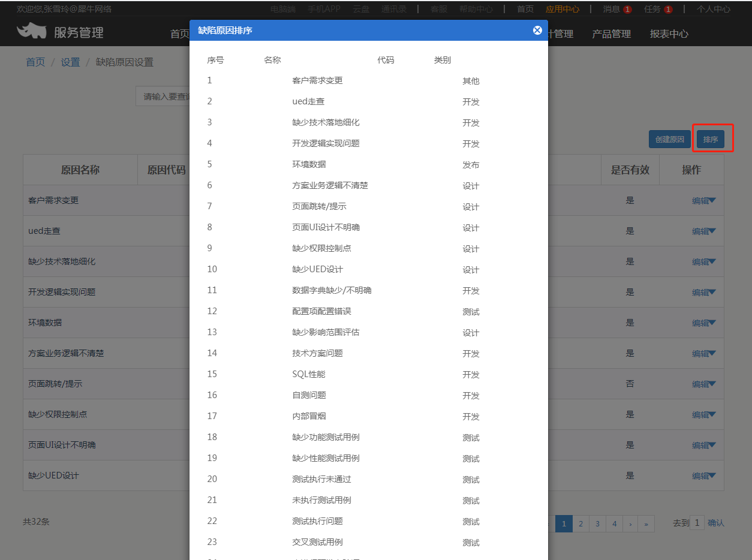Screen dimensions: 752x560
Task: Open 编辑 dropdown for 环境数据 row
Action: coord(704,323)
